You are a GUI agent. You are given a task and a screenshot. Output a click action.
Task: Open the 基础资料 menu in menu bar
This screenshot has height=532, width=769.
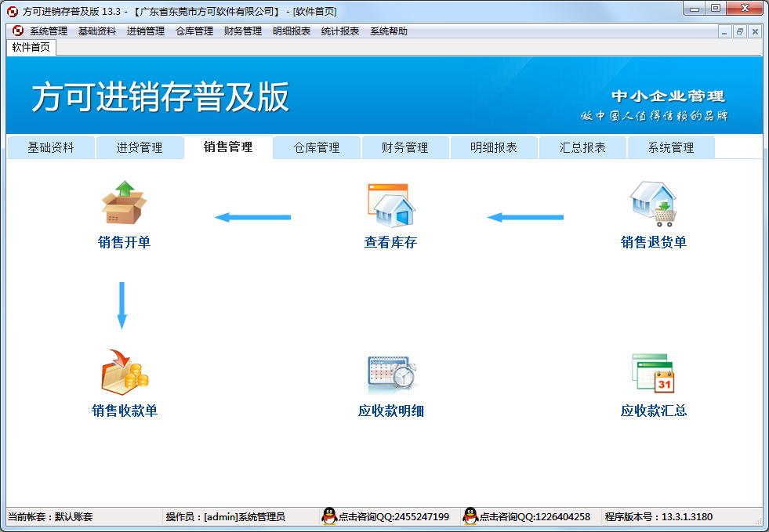97,31
